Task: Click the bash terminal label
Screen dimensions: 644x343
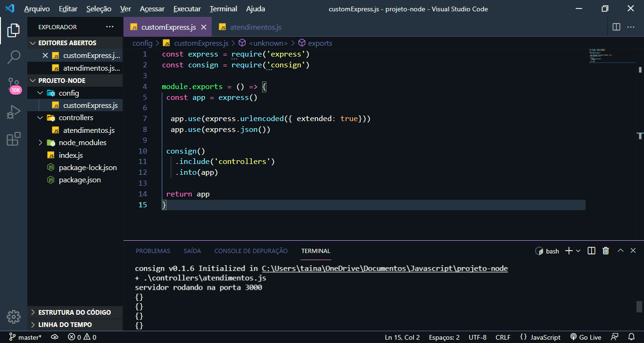Action: point(548,251)
